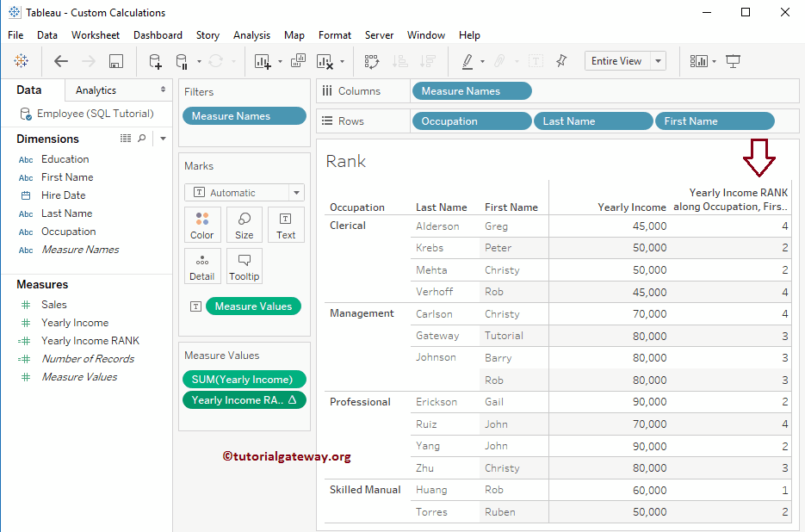Select the Swap Rows and Columns icon
This screenshot has height=532, width=805.
point(371,61)
